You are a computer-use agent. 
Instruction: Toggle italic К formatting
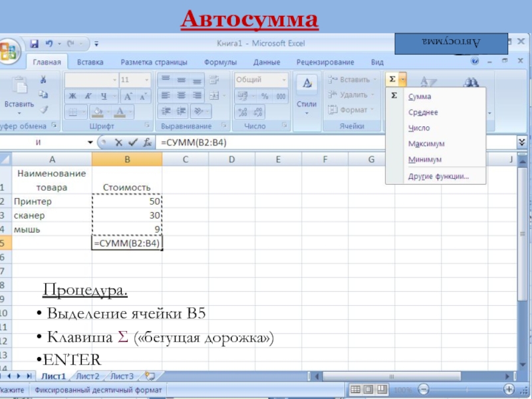point(88,96)
